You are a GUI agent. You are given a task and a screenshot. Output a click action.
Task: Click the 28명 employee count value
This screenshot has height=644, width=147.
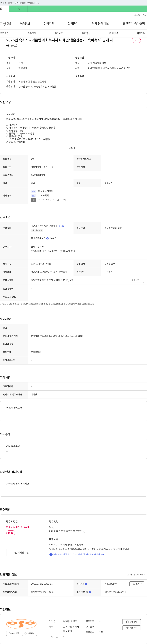click(102, 632)
